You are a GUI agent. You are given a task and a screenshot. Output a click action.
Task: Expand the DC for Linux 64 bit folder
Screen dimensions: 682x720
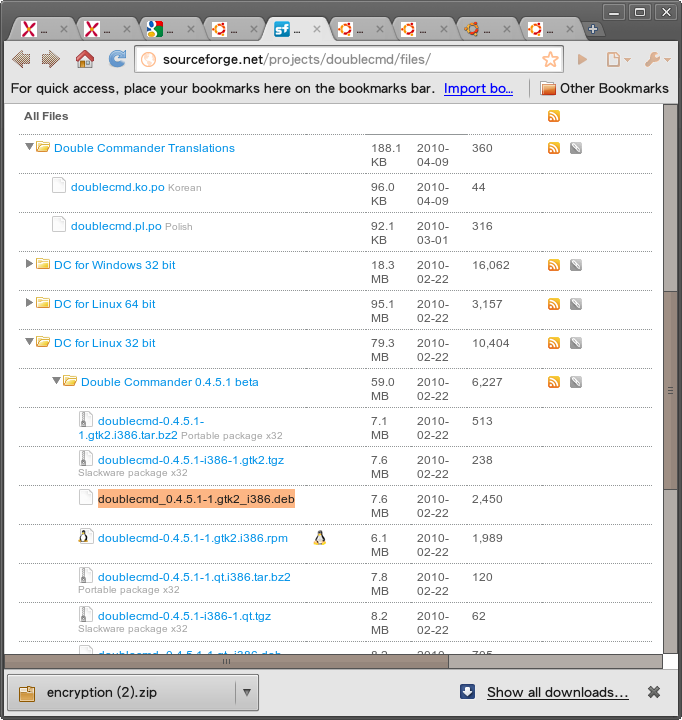29,303
